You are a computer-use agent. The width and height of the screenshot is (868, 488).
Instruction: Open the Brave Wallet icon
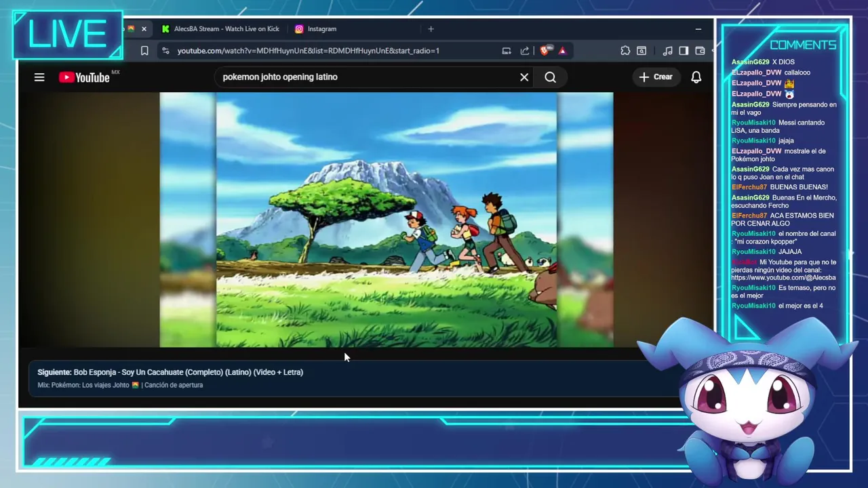coord(700,51)
